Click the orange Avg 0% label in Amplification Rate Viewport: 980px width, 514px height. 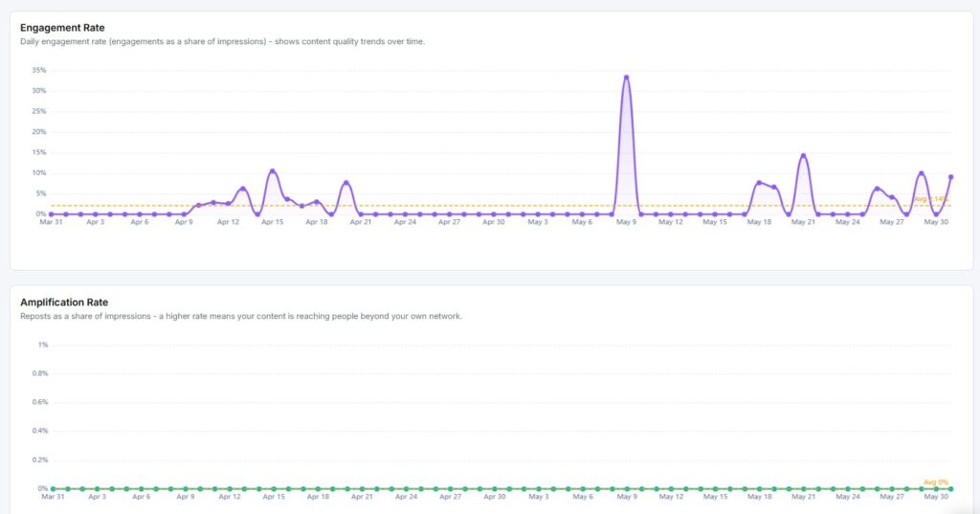936,482
